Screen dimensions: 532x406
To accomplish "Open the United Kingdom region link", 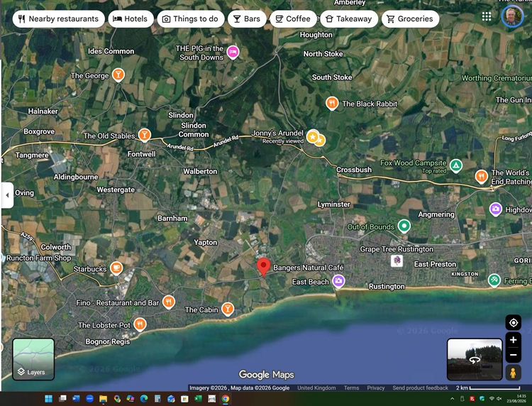I will [316, 388].
